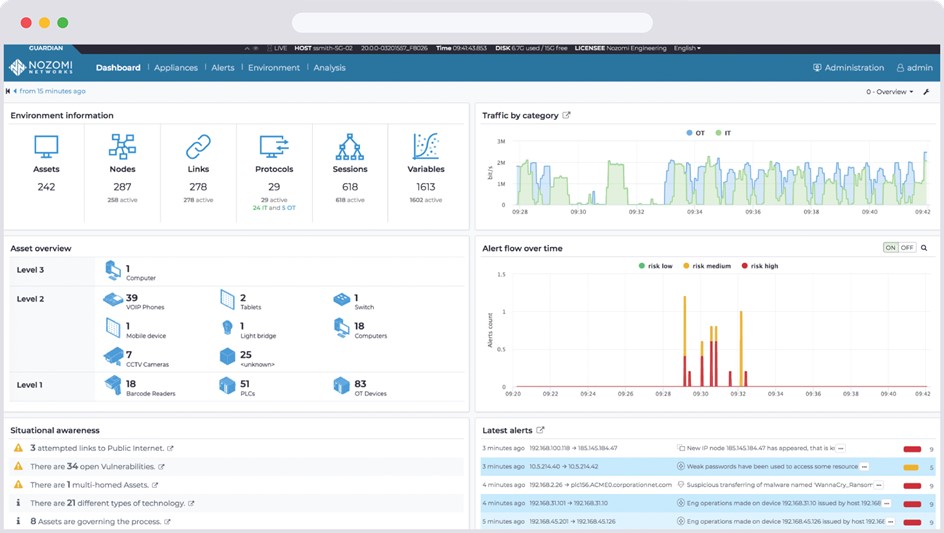This screenshot has height=533, width=944.
Task: Open the English language dropdown
Action: [687, 48]
